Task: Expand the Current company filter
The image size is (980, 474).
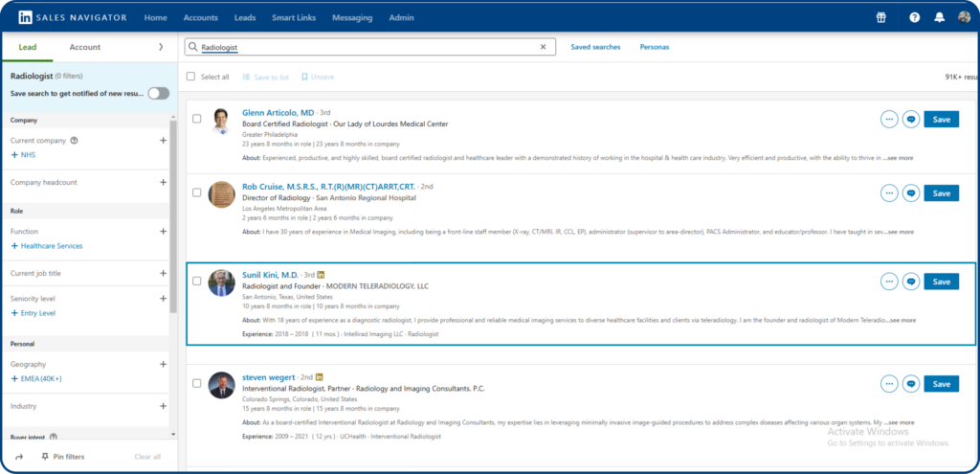Action: [163, 141]
